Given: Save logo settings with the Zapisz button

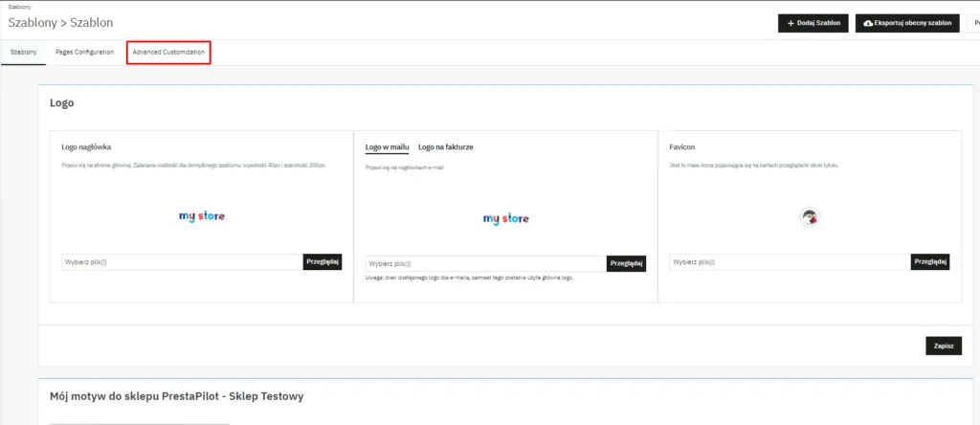Looking at the screenshot, I should pyautogui.click(x=943, y=347).
